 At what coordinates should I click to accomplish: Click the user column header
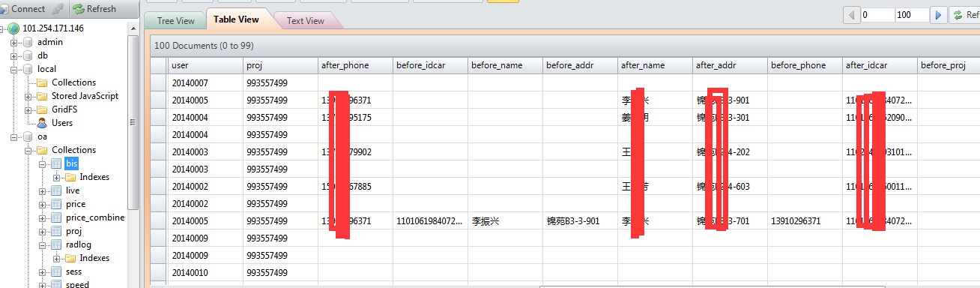pos(205,65)
